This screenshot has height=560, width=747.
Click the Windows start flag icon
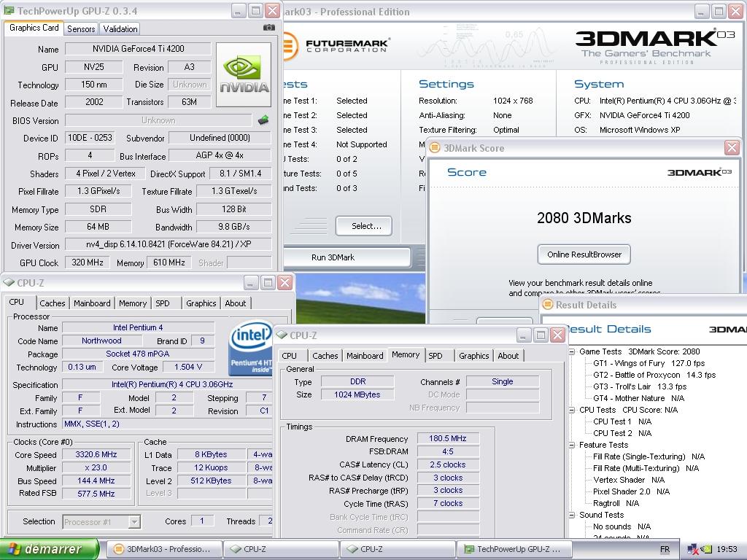point(13,549)
